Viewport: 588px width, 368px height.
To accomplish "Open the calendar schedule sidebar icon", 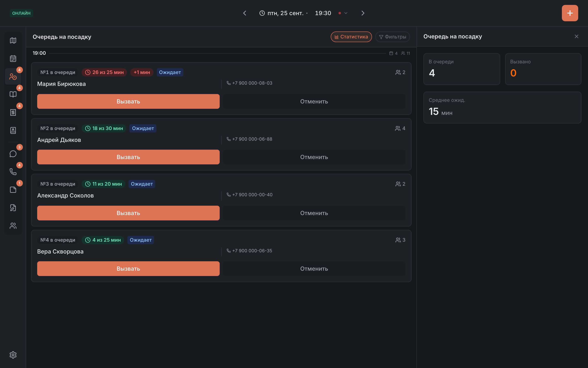I will (x=13, y=58).
